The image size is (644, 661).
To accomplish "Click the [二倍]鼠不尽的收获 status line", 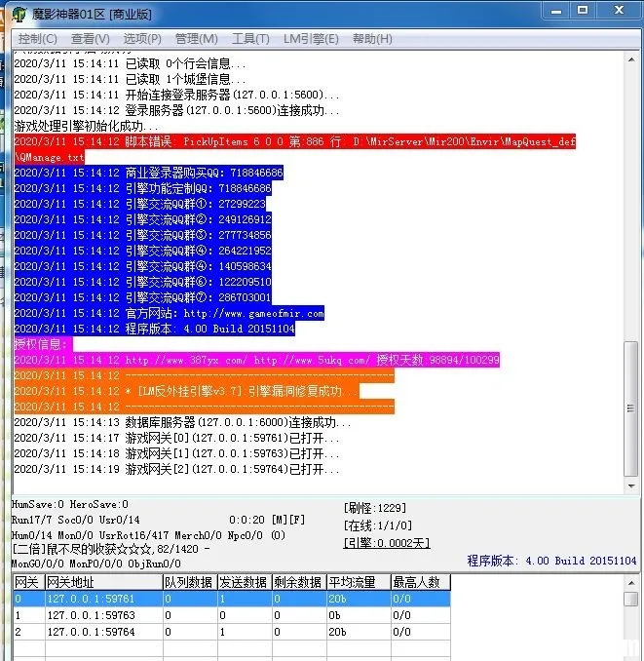I will coord(110,549).
